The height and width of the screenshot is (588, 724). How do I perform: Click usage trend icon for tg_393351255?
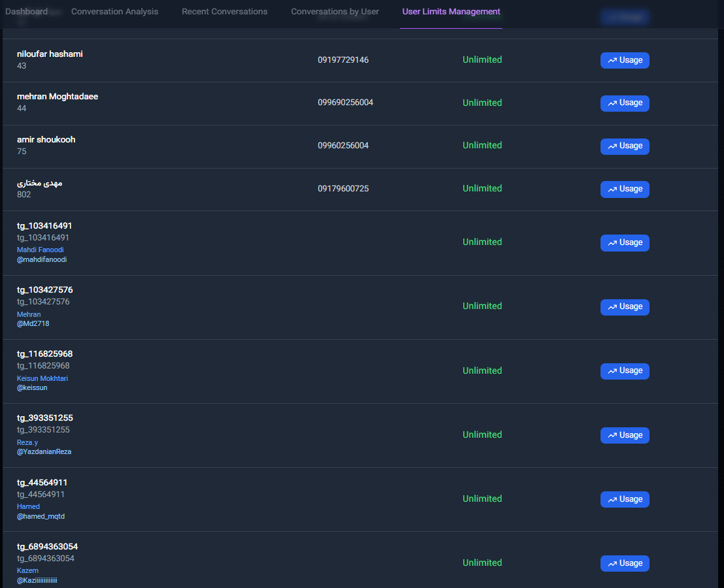[612, 436]
